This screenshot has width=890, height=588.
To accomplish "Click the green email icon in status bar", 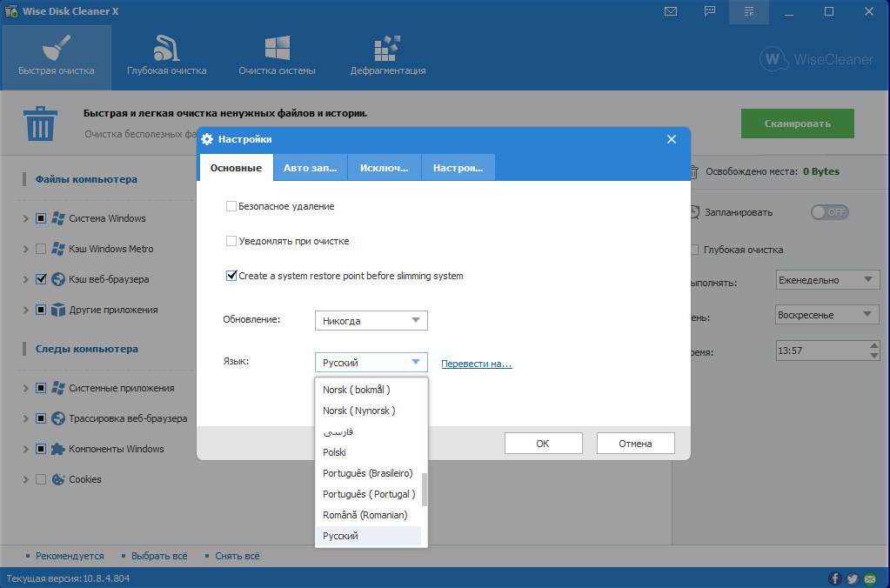I will (x=870, y=578).
